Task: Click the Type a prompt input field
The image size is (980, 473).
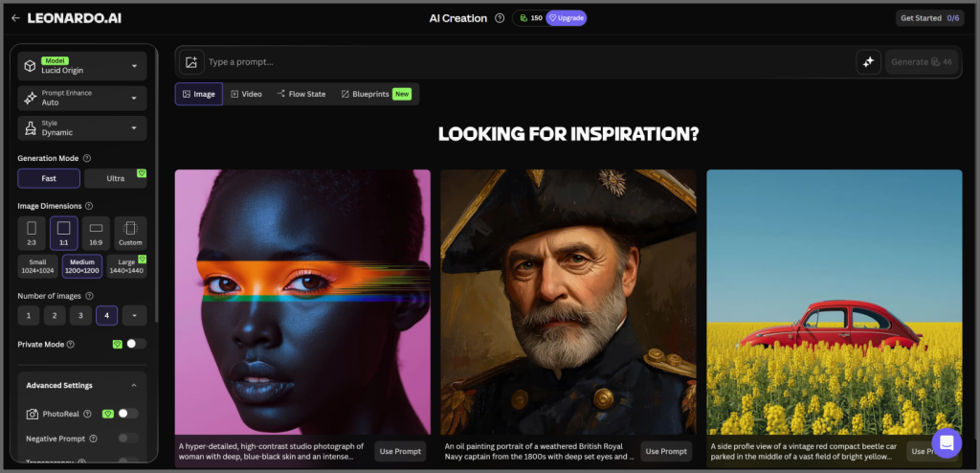Action: [x=528, y=62]
